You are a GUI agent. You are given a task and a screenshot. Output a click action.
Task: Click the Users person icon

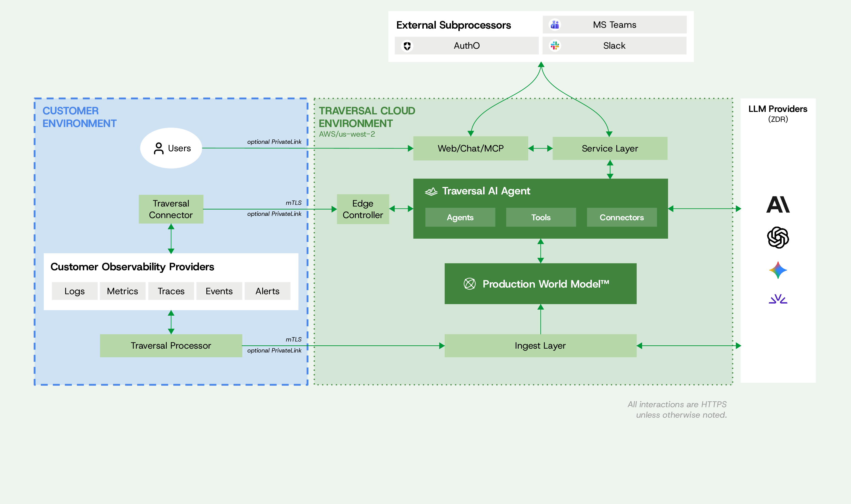pyautogui.click(x=158, y=148)
